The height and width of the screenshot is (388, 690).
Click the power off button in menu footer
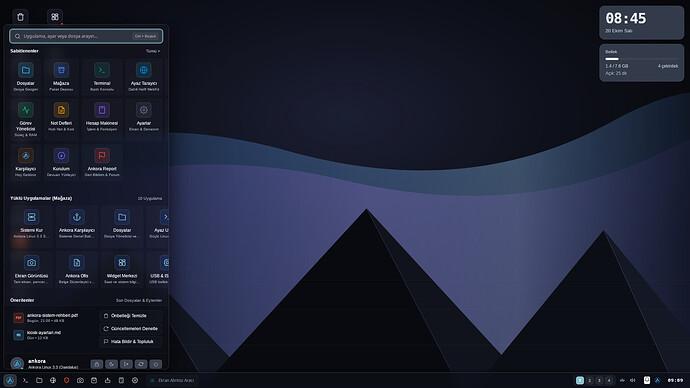click(x=156, y=364)
